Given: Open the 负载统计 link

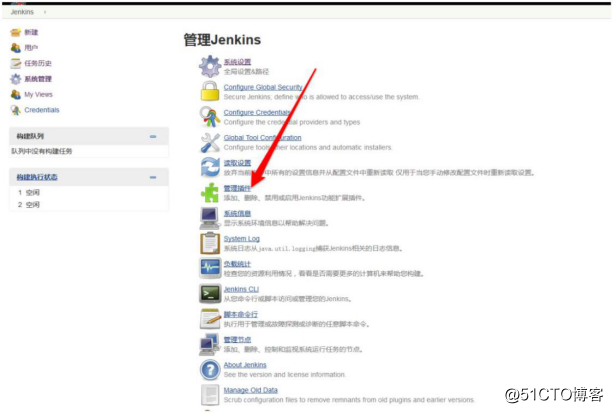Looking at the screenshot, I should tap(237, 264).
